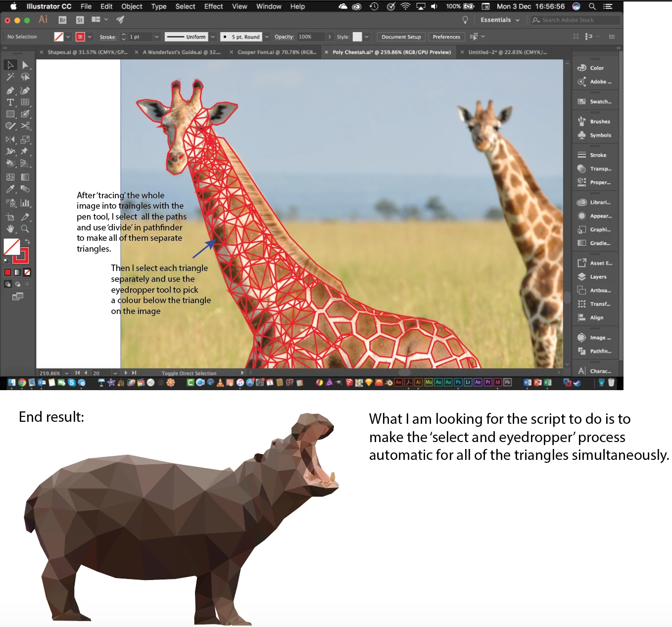The width and height of the screenshot is (672, 627).
Task: Open the Brushes panel
Action: [595, 121]
